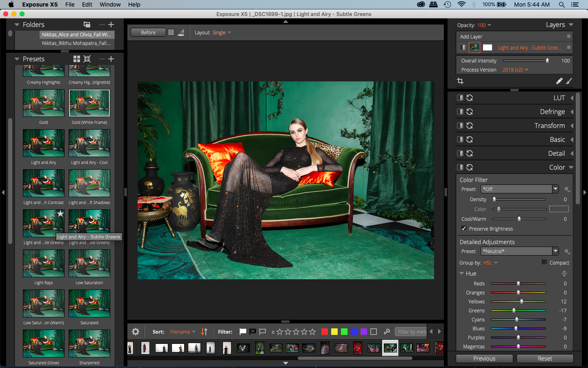Click Add Layer
The height and width of the screenshot is (368, 588).
(471, 36)
